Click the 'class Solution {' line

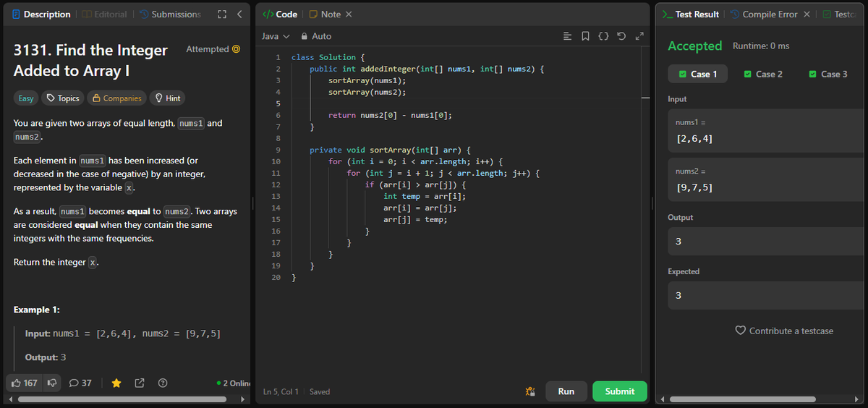(x=328, y=56)
